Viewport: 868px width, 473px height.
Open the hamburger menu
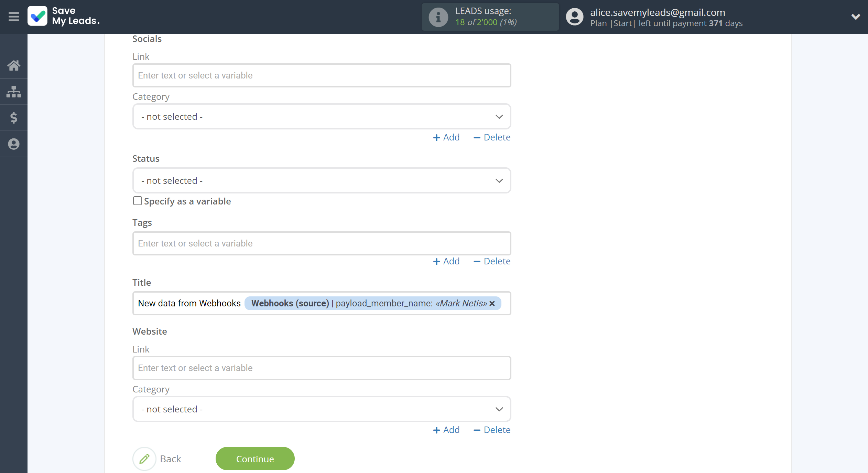pyautogui.click(x=14, y=17)
